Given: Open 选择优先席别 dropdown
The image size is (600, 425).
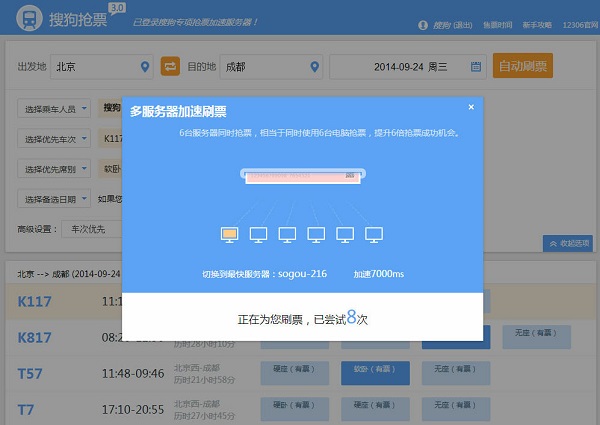Looking at the screenshot, I should 54,169.
